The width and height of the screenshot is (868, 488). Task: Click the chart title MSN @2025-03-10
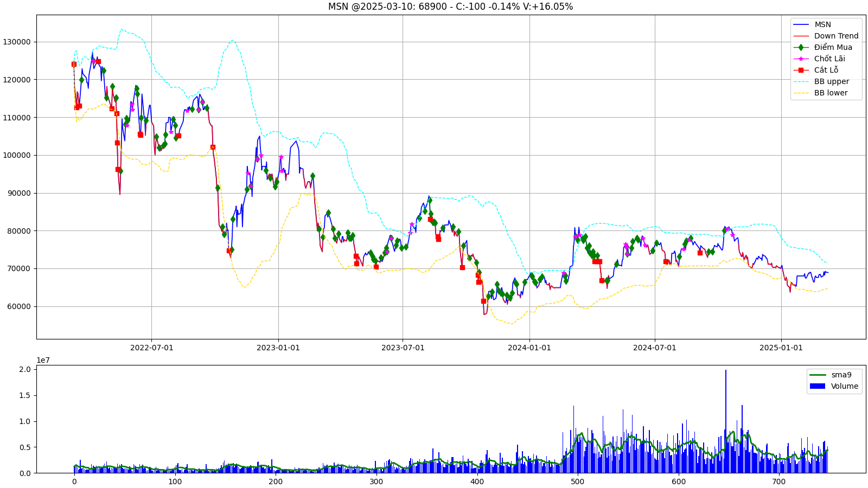click(450, 7)
